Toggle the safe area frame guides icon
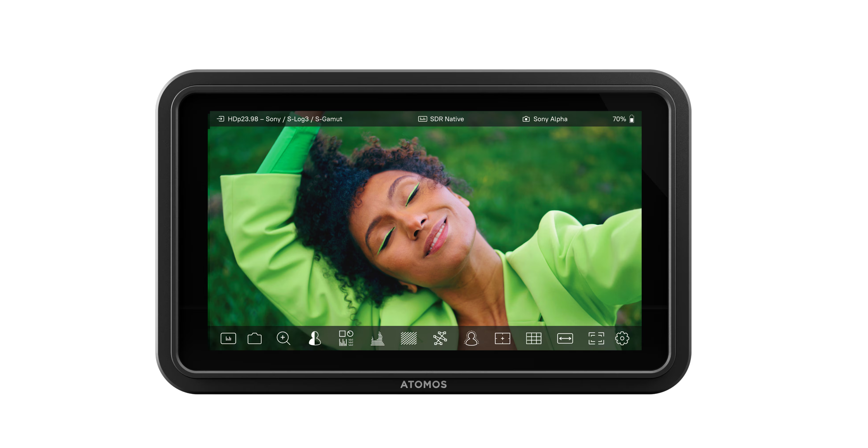Image resolution: width=868 pixels, height=448 pixels. click(x=596, y=338)
